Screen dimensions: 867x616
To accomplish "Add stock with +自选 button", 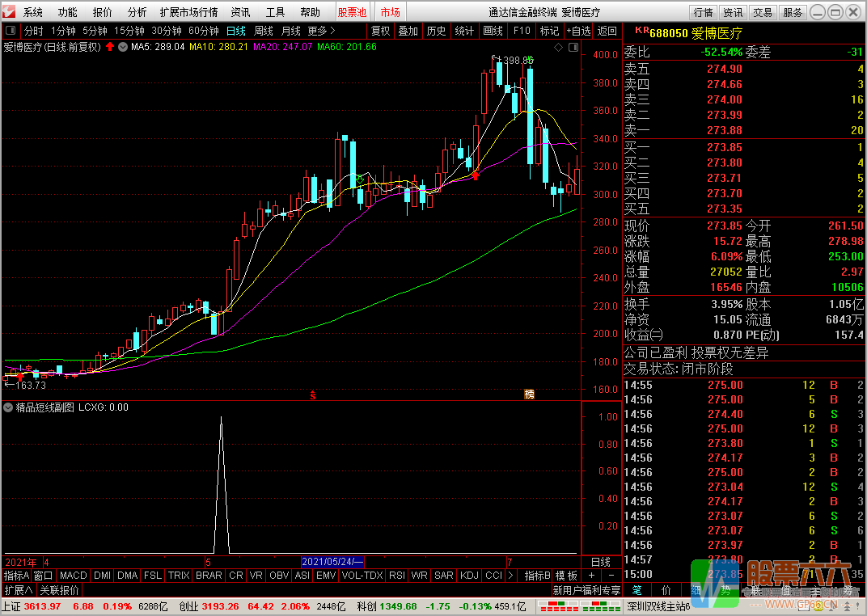I will coord(578,31).
